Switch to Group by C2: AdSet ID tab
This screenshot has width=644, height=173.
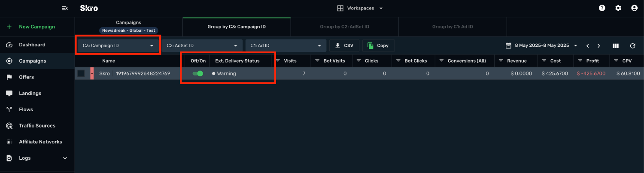tap(345, 27)
